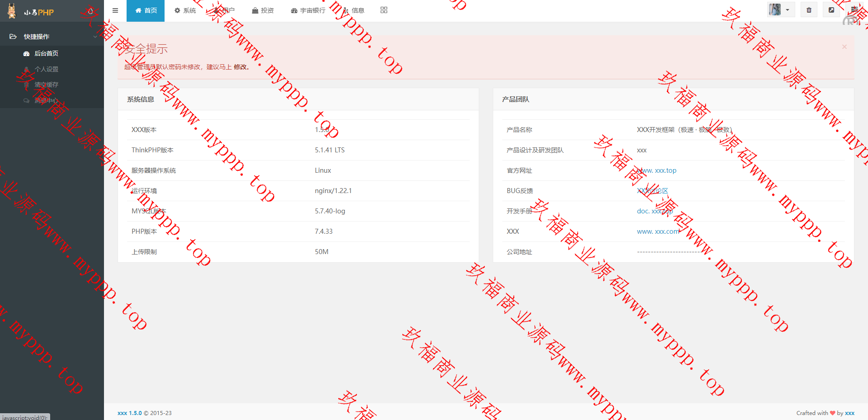Select the 首页 tab in navbar
Viewport: 868px width, 420px height.
click(146, 10)
